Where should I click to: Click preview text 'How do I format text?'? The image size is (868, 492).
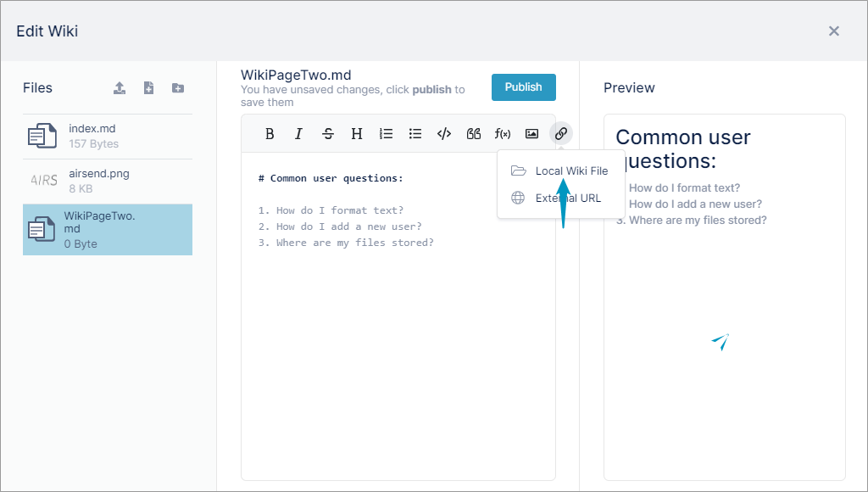point(684,187)
